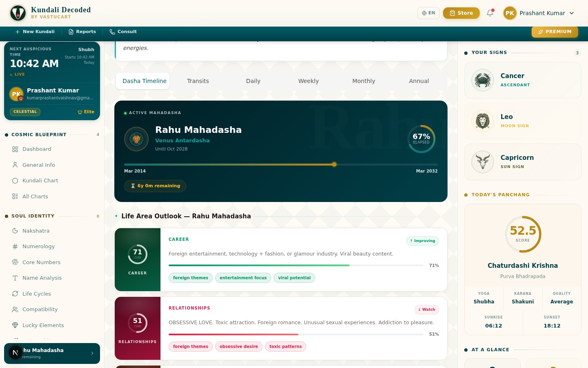Open the EN language selector
The height and width of the screenshot is (368, 588).
click(x=428, y=13)
